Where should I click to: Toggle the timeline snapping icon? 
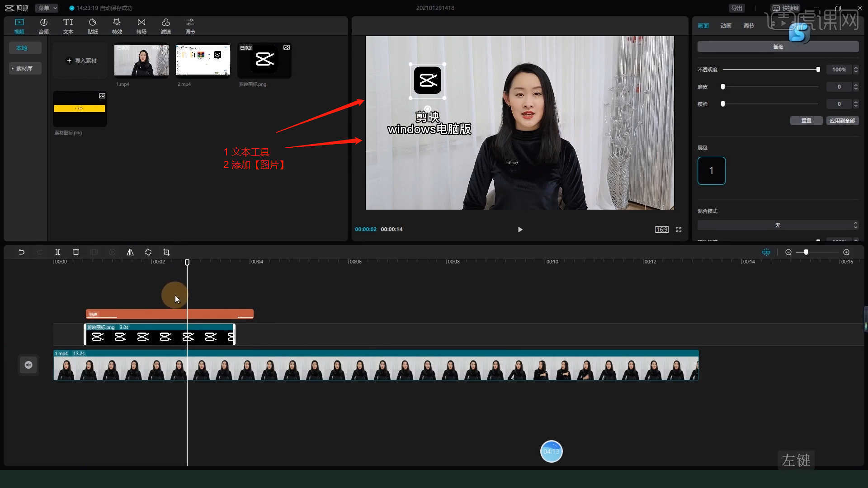coord(766,252)
